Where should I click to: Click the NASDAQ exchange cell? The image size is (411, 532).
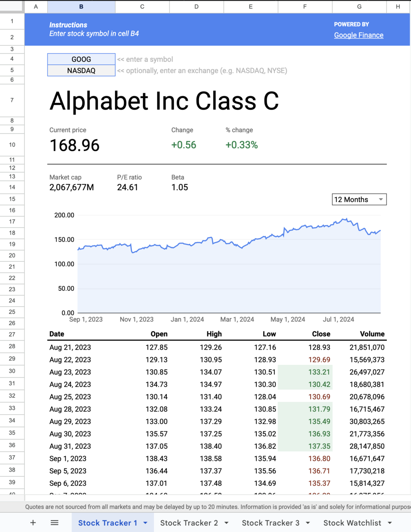click(x=81, y=71)
